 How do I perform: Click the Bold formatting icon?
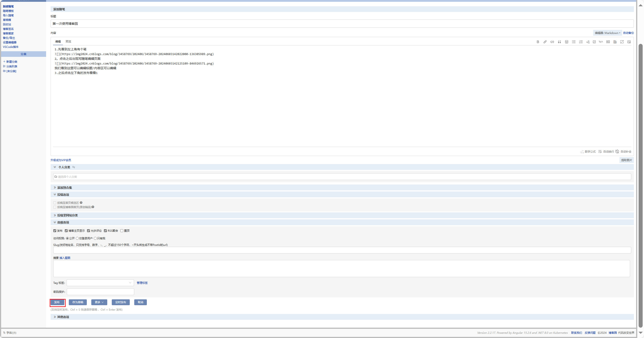click(x=538, y=42)
